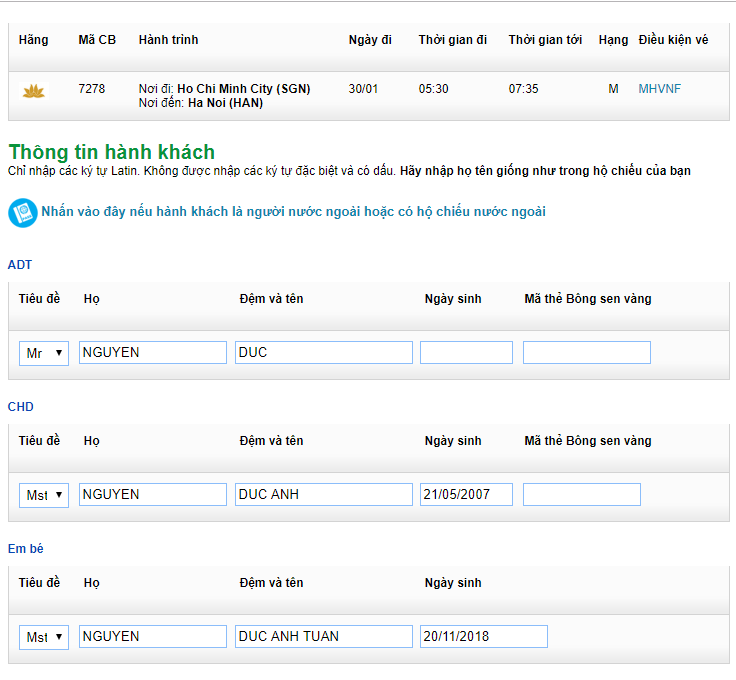The image size is (736, 680).
Task: Click the CHD section label
Action: point(21,407)
